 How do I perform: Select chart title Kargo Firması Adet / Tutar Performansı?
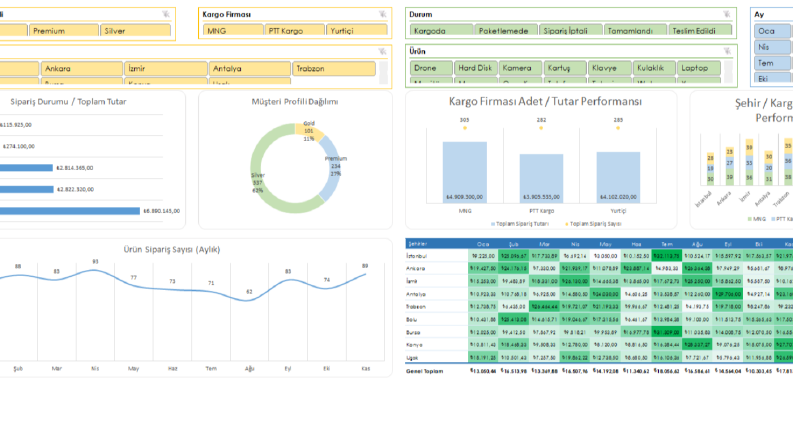pyautogui.click(x=545, y=101)
